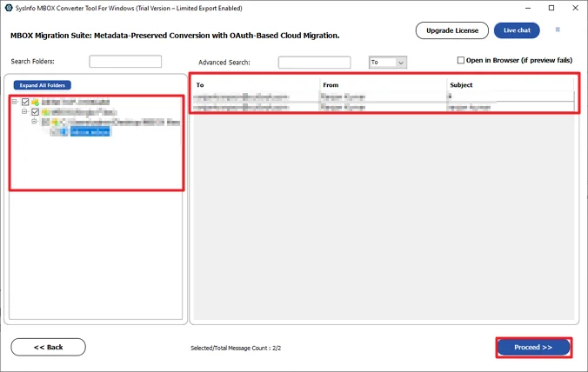Viewport: 588px width, 372px height.
Task: Click the Upgrade License button
Action: pyautogui.click(x=452, y=30)
